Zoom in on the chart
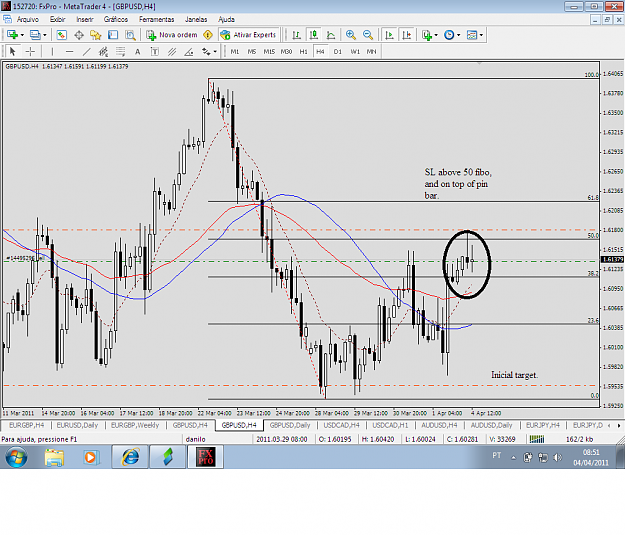 point(351,35)
